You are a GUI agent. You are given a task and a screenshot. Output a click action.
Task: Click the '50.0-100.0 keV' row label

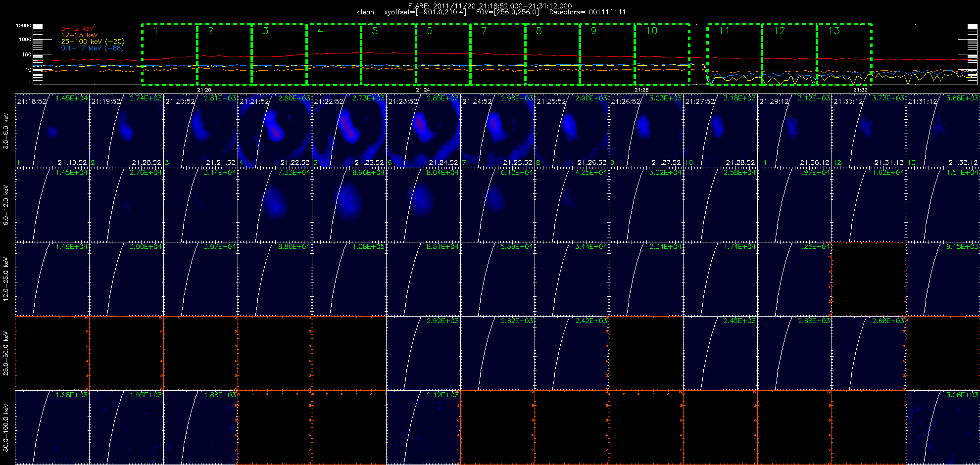tap(6, 427)
